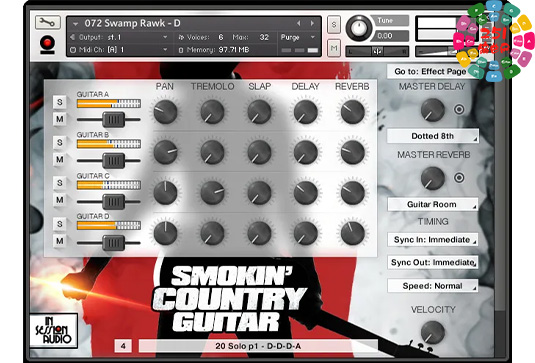Open the Output st.1 dropdown
Viewport: 535px width, 363px height.
(x=119, y=37)
